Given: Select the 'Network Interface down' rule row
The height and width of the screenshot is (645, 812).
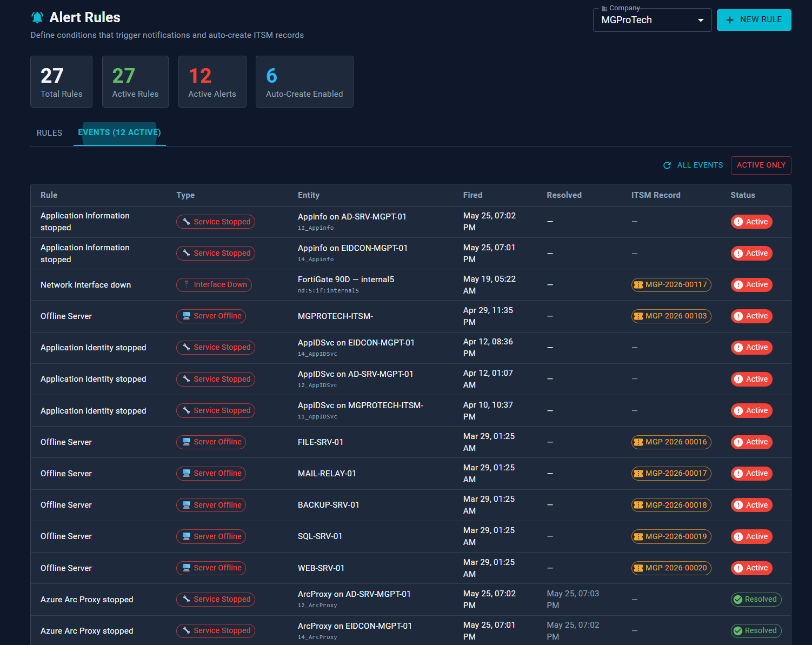Looking at the screenshot, I should [x=410, y=285].
